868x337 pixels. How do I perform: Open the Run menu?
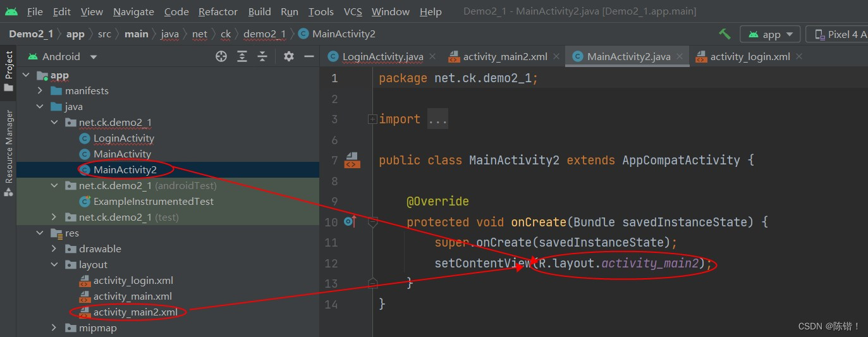pyautogui.click(x=290, y=11)
